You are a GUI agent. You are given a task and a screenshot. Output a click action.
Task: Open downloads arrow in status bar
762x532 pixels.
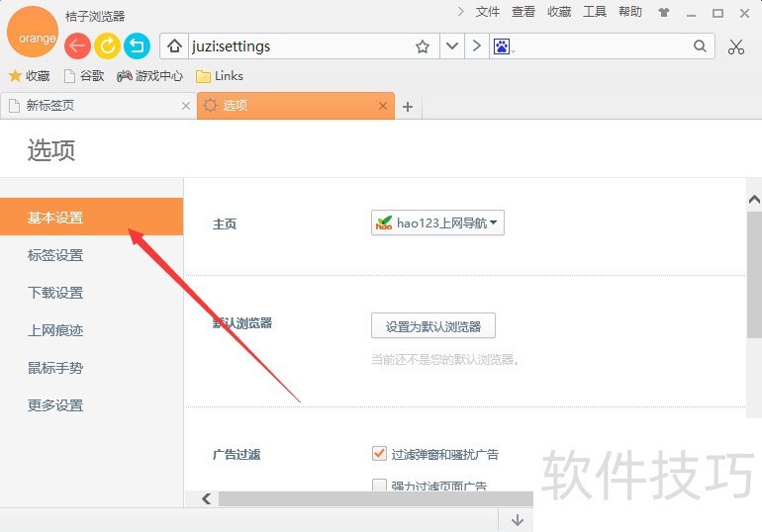(x=517, y=520)
